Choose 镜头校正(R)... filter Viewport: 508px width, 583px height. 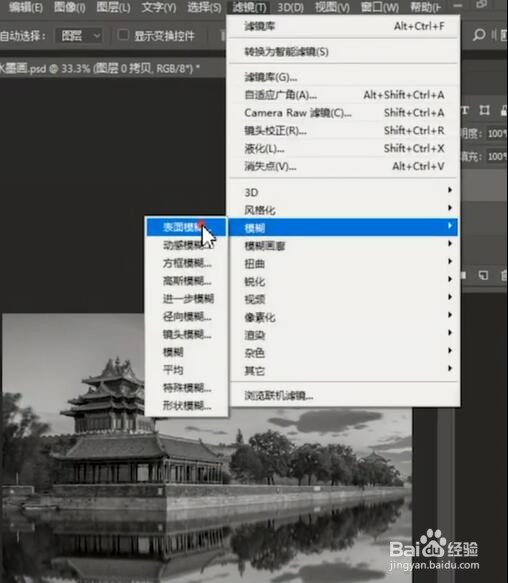343,131
